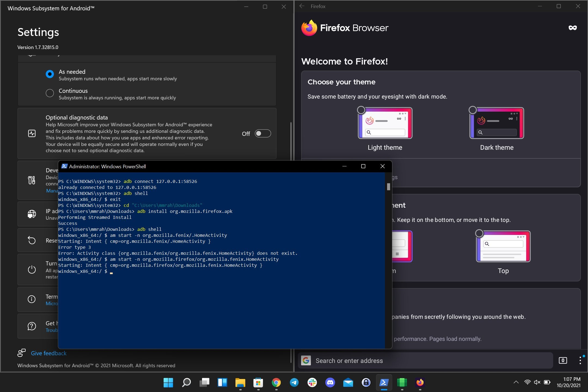The image size is (588, 392).
Task: Click the Google search engine icon
Action: coord(306,360)
